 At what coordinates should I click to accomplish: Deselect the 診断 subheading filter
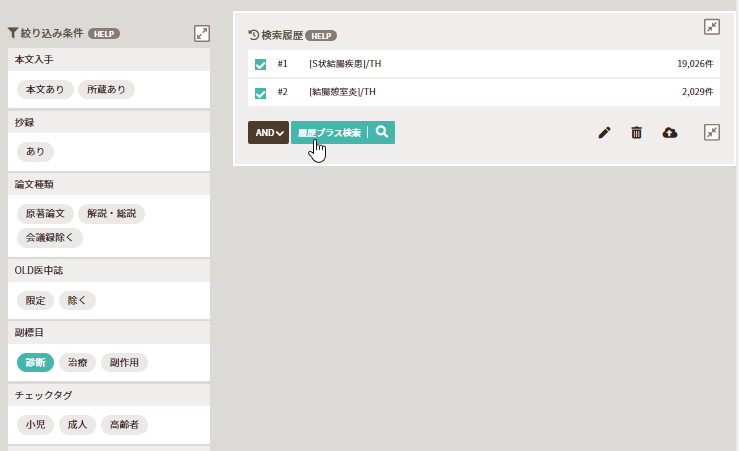[x=35, y=362]
